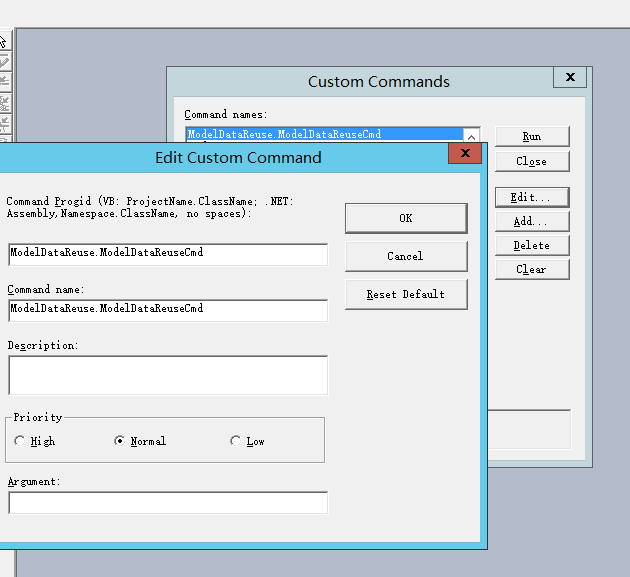Focus the Command Progid input field
Image resolution: width=630 pixels, height=577 pixels.
(x=168, y=254)
